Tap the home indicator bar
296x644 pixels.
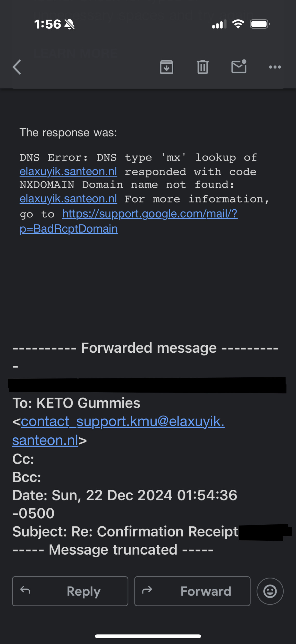pyautogui.click(x=148, y=636)
